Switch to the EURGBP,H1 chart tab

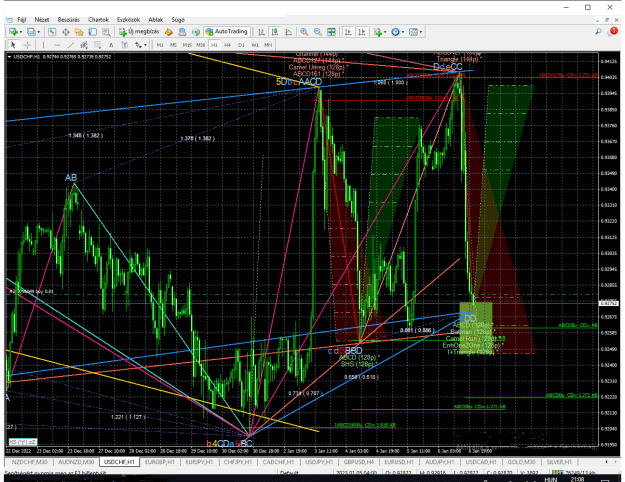point(159,462)
